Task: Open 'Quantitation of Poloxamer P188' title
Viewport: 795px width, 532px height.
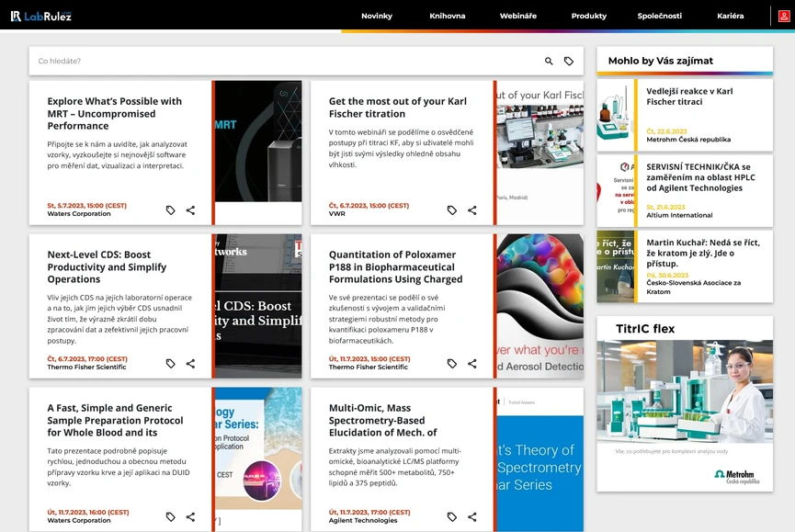Action: (395, 267)
